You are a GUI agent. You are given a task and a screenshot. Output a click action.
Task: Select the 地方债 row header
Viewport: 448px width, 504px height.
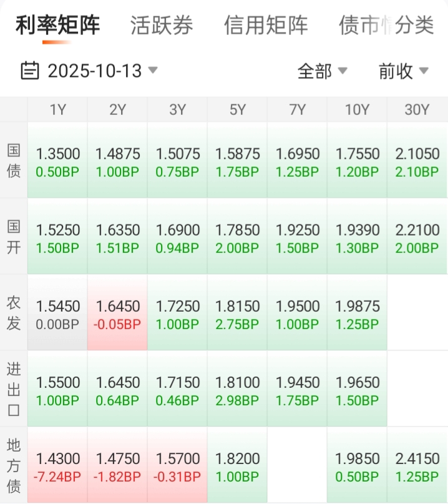click(x=14, y=465)
